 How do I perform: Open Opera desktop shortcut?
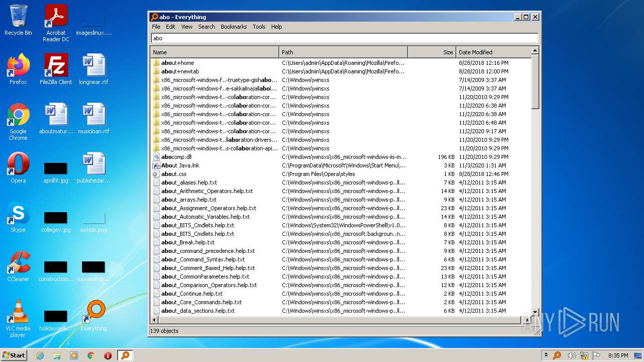18,168
